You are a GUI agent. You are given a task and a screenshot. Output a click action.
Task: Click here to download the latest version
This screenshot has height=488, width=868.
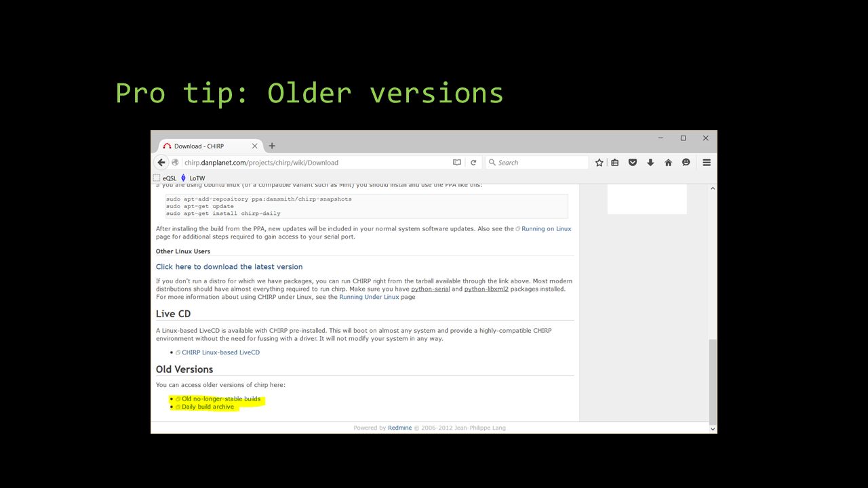point(229,267)
